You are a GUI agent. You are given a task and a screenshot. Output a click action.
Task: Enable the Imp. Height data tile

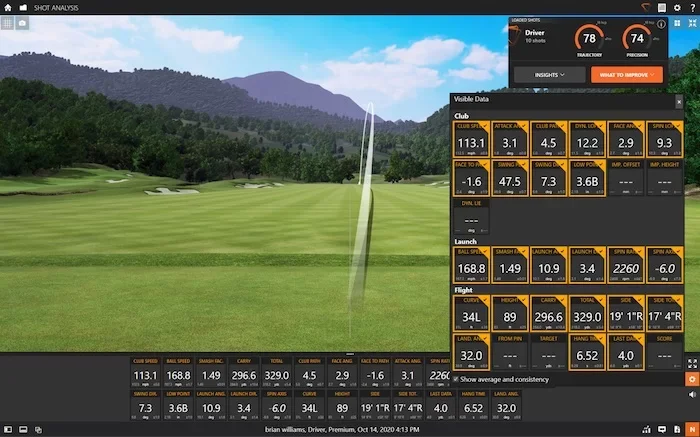(664, 178)
